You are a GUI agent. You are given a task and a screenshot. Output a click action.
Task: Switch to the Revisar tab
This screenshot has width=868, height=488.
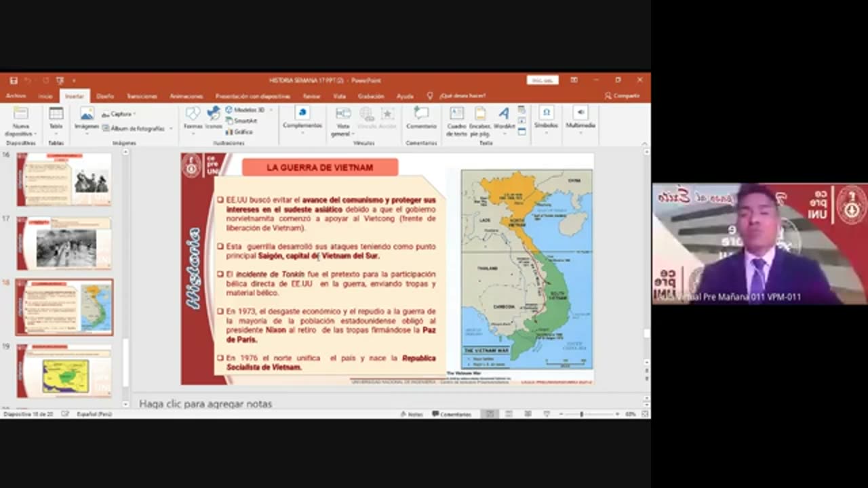click(x=311, y=96)
